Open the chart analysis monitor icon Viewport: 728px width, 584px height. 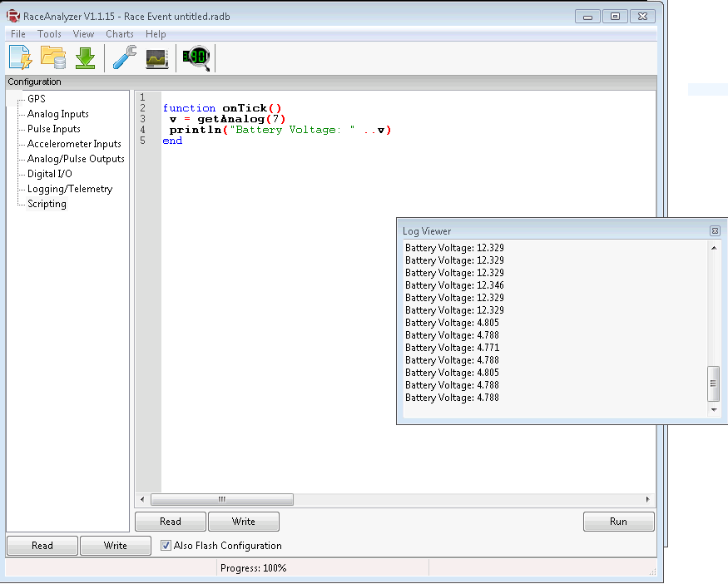click(x=157, y=59)
